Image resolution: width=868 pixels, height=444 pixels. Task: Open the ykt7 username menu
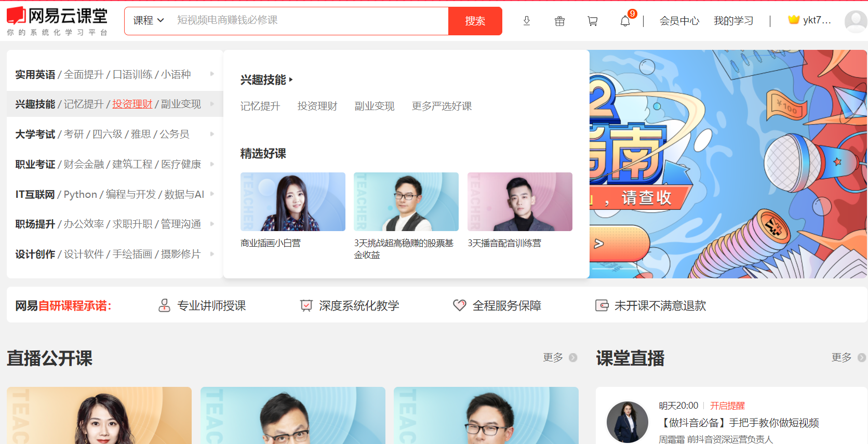coord(817,20)
